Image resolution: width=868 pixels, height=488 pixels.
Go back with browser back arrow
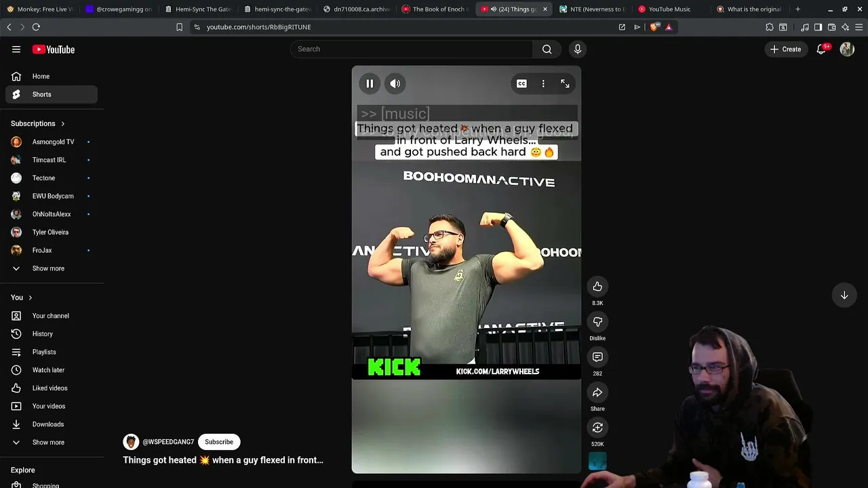click(x=9, y=27)
